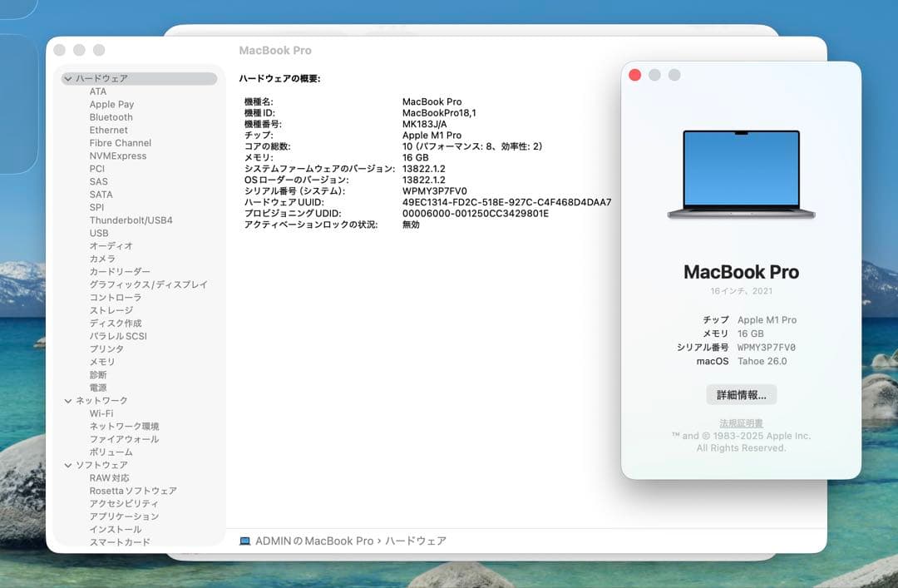Click the System Information window title
The width and height of the screenshot is (898, 588).
[275, 51]
